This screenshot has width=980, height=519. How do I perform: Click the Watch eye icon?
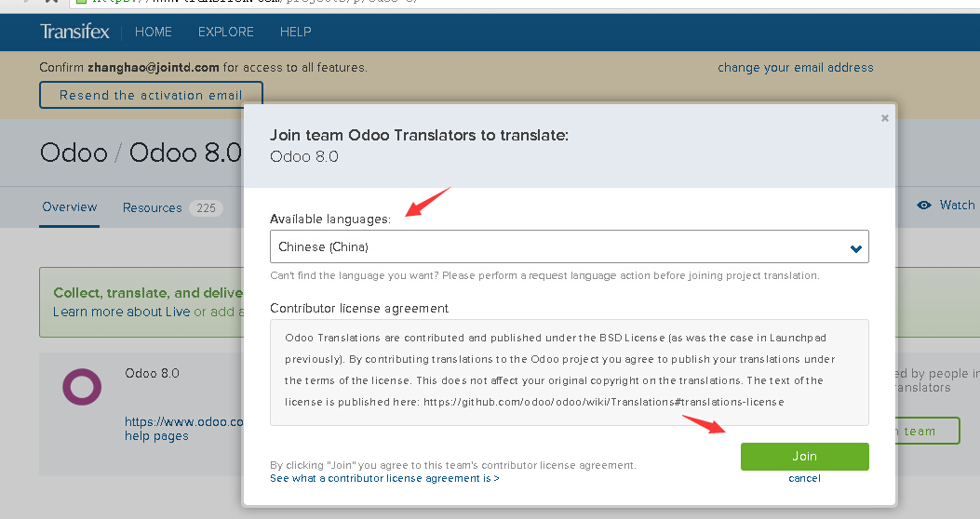[x=924, y=206]
